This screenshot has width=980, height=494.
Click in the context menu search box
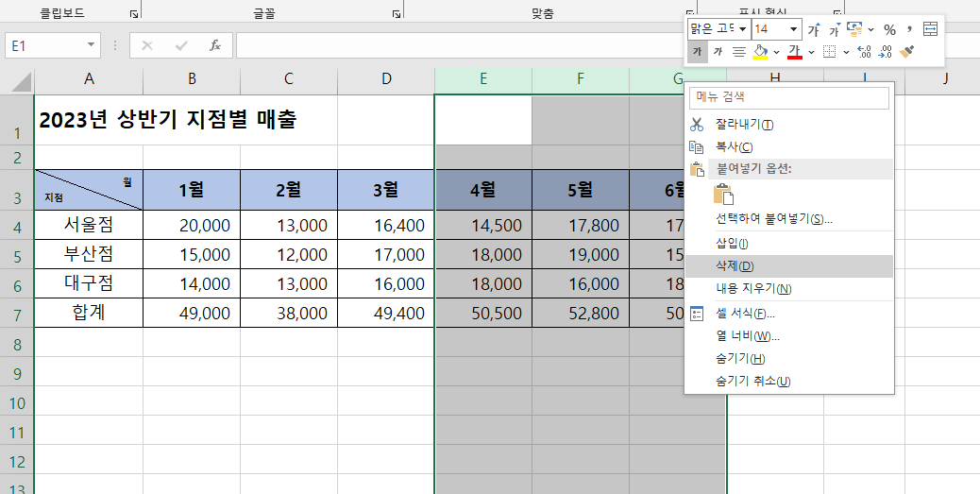coord(788,97)
